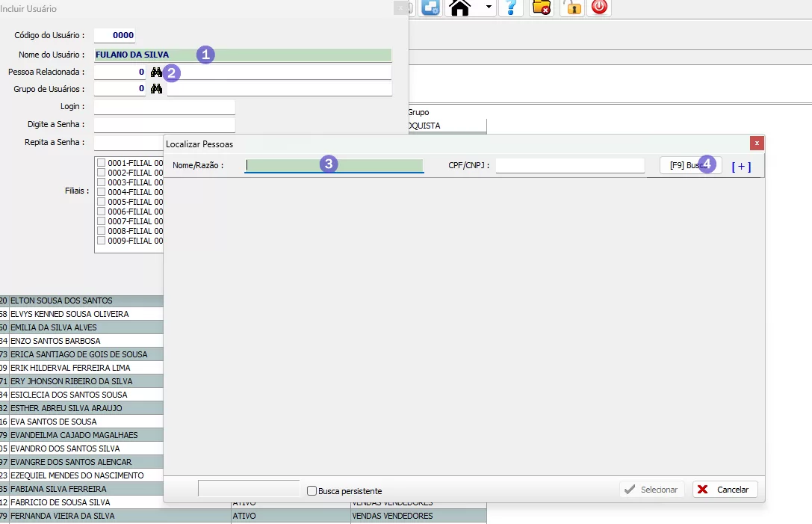The width and height of the screenshot is (812, 524).
Task: Open the blue question mark help icon
Action: pos(511,7)
